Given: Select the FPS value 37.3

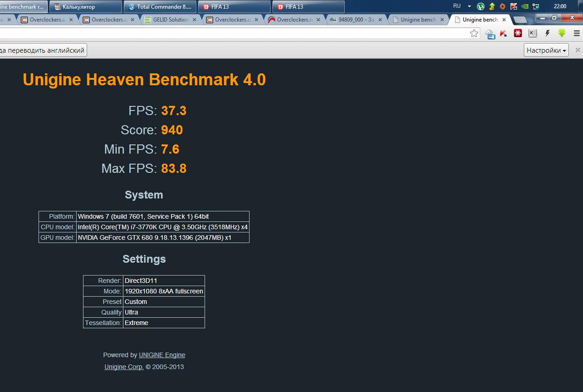Looking at the screenshot, I should click(x=174, y=111).
